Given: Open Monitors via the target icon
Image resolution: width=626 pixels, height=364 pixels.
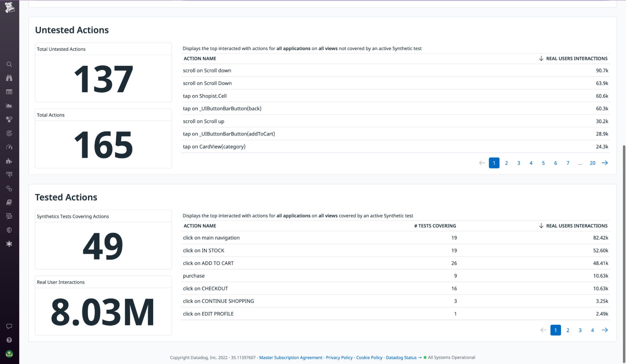Looking at the screenshot, I should [9, 133].
